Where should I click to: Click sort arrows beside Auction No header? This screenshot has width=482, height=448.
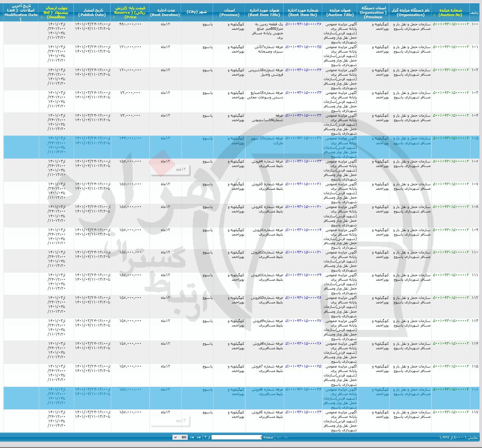pos(434,15)
